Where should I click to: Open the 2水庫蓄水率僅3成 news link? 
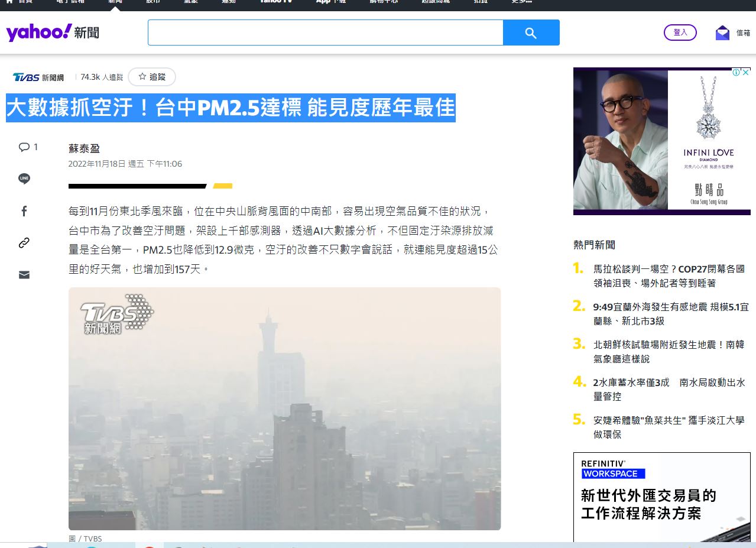coord(669,390)
